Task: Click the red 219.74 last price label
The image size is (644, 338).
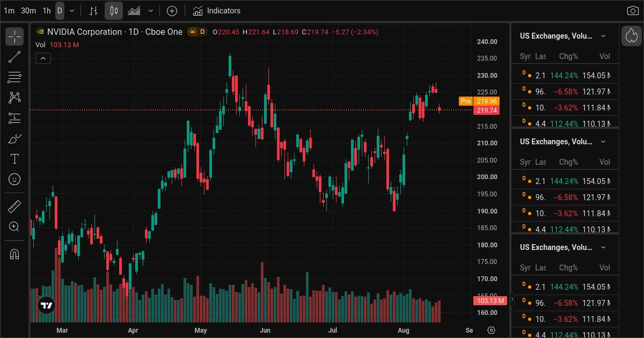Action: (x=486, y=110)
